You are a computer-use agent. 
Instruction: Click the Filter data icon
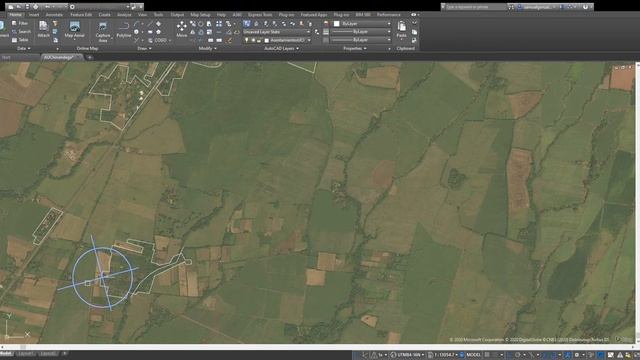click(x=14, y=24)
